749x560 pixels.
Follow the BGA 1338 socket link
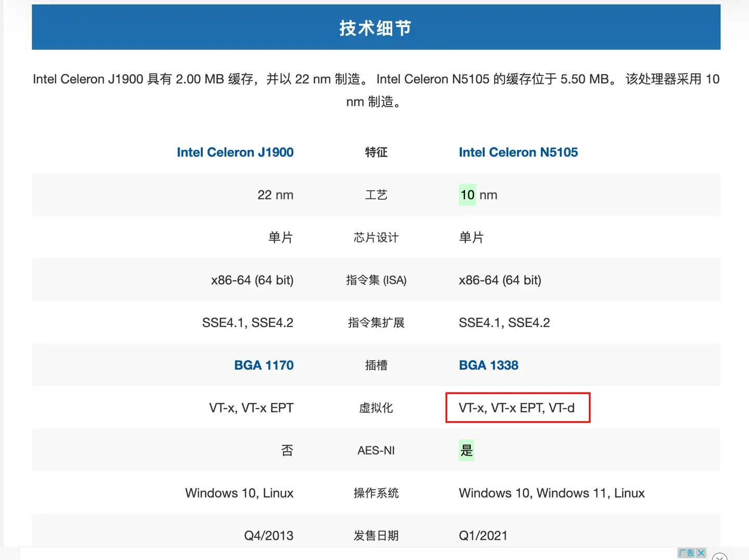pos(488,365)
